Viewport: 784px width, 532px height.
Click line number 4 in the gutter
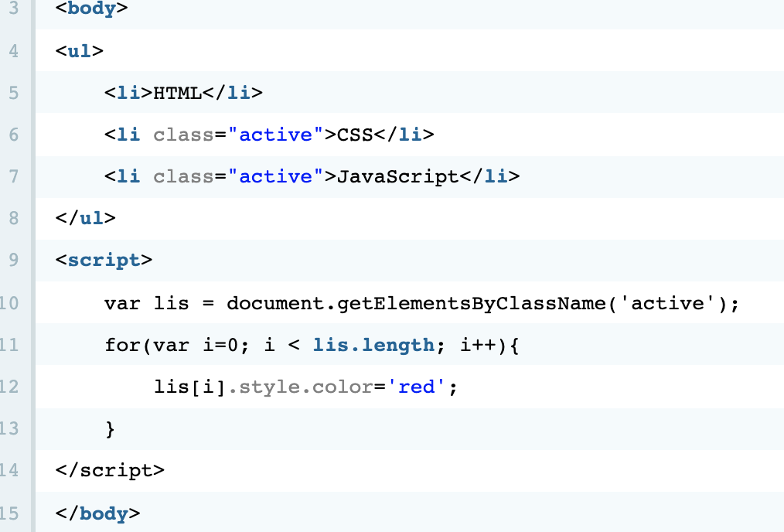tap(13, 51)
